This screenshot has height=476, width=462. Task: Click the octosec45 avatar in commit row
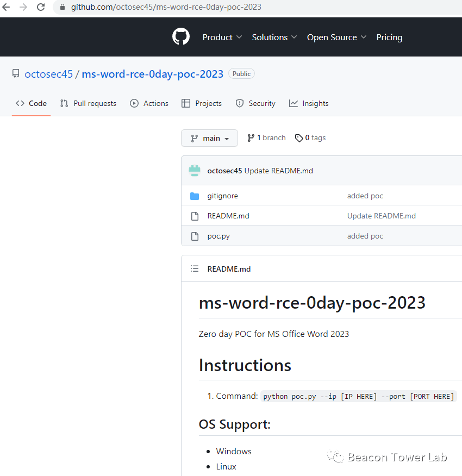point(195,171)
